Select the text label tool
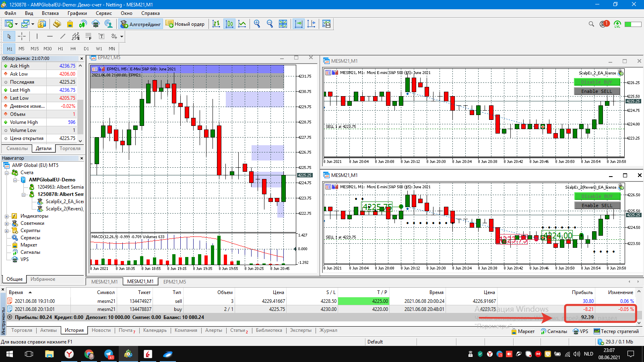644x362 pixels. coord(101,37)
